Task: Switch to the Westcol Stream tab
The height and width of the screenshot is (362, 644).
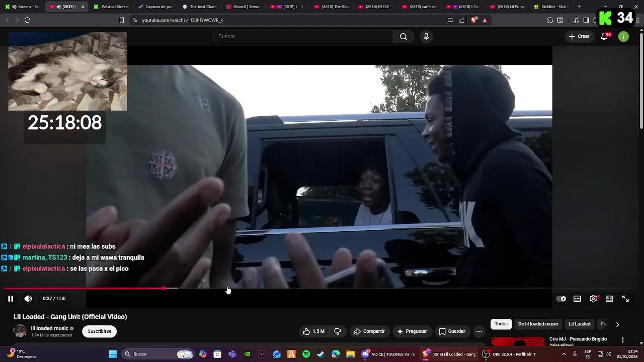Action: (111, 7)
